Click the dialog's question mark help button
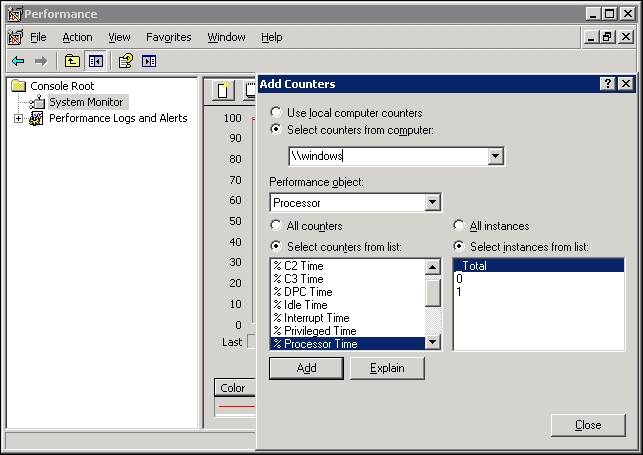643x455 pixels. (x=608, y=84)
